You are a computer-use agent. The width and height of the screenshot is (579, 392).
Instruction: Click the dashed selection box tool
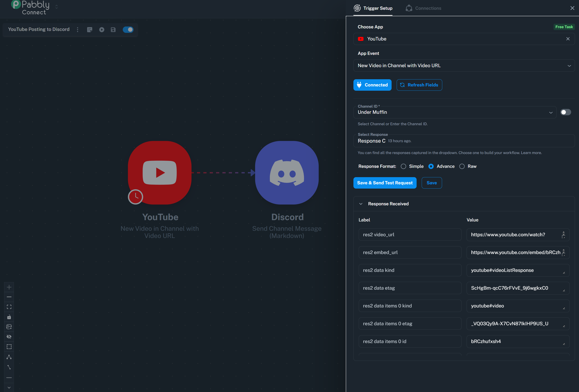click(x=9, y=347)
